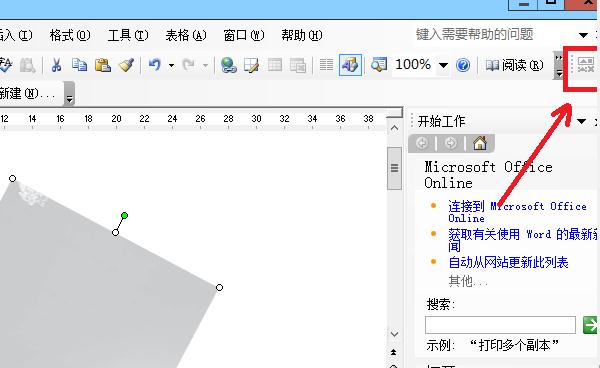Viewport: 600px width, 368px height.
Task: Click the Redo arrow icon
Action: (189, 65)
